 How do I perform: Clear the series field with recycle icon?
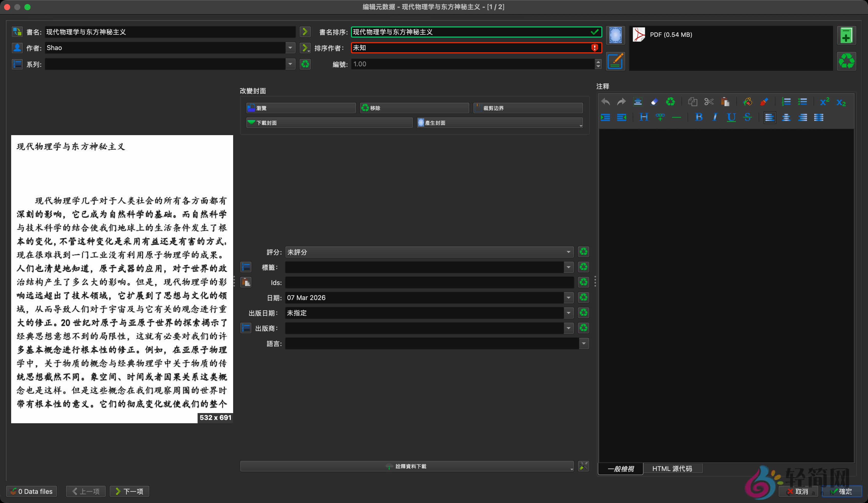(x=305, y=64)
